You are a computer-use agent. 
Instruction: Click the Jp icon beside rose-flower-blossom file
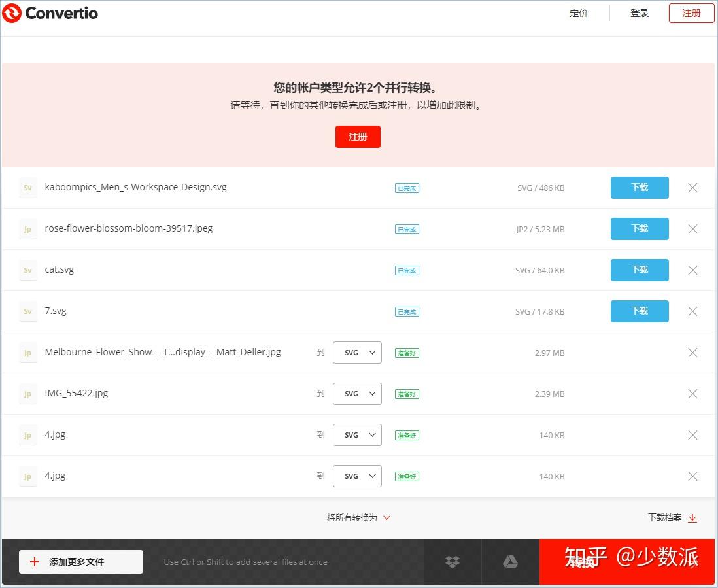[x=28, y=229]
